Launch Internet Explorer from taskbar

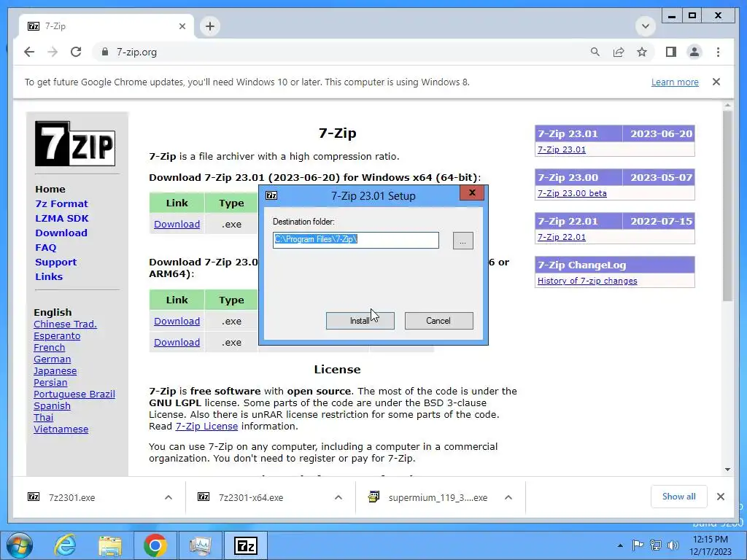[65, 545]
